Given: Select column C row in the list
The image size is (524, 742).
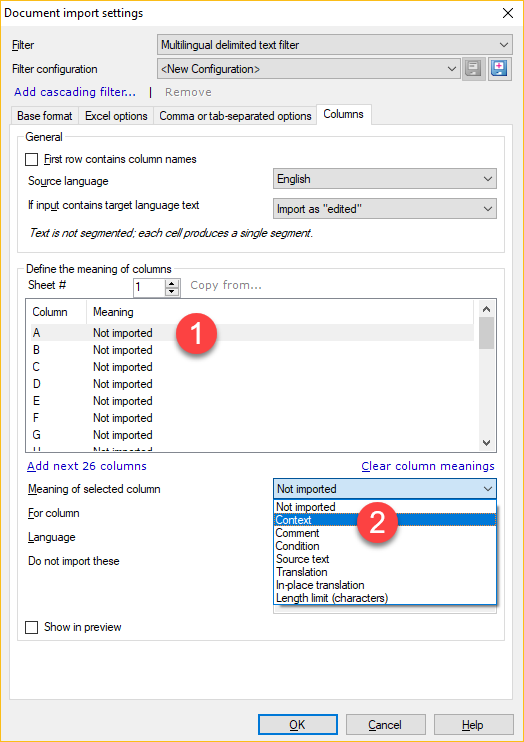Looking at the screenshot, I should click(x=252, y=367).
